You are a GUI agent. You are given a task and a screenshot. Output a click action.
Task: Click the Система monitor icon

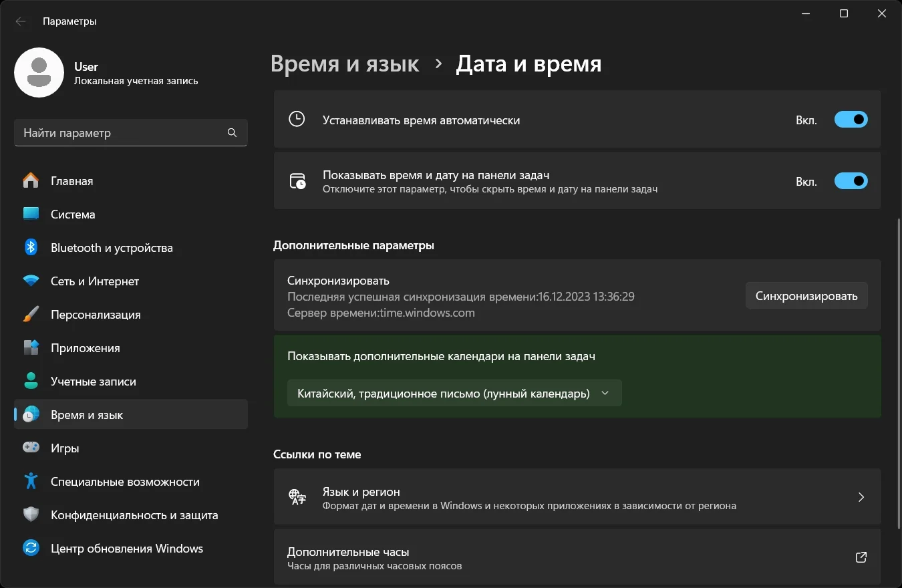click(31, 214)
